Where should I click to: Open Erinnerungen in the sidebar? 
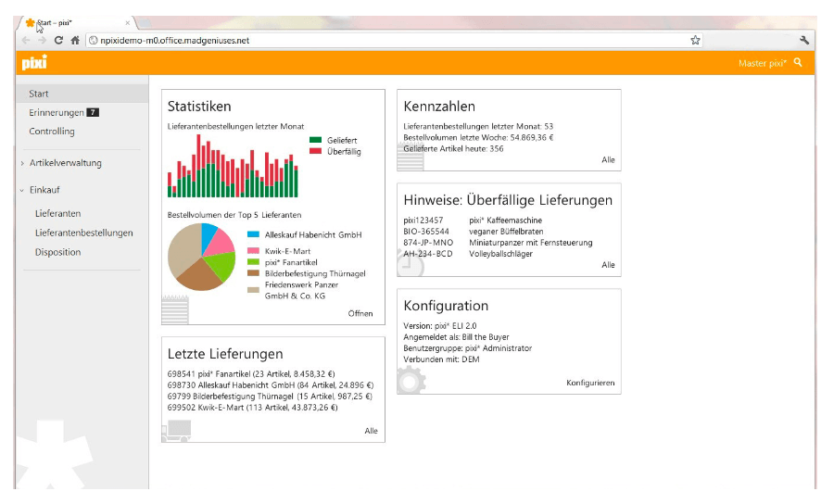click(57, 113)
